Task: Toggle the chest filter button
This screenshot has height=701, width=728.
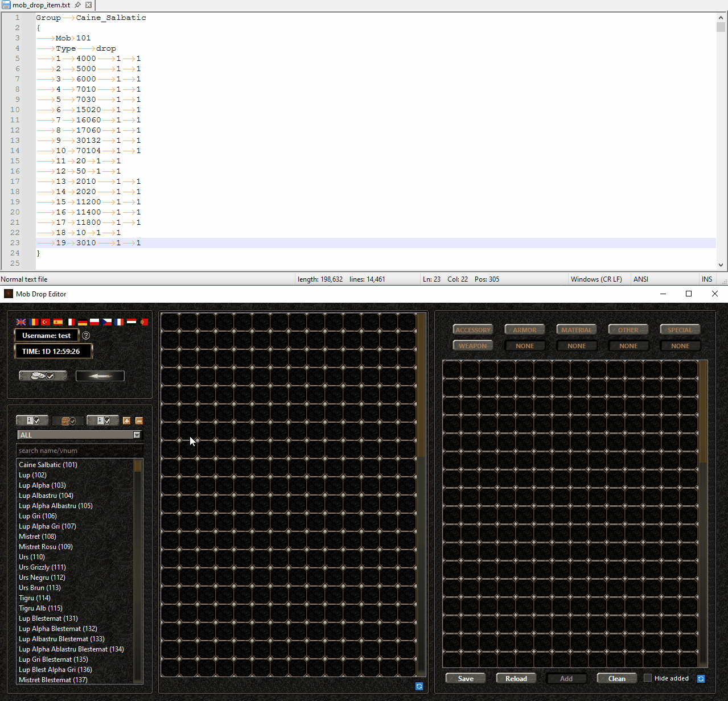Action: (x=68, y=421)
